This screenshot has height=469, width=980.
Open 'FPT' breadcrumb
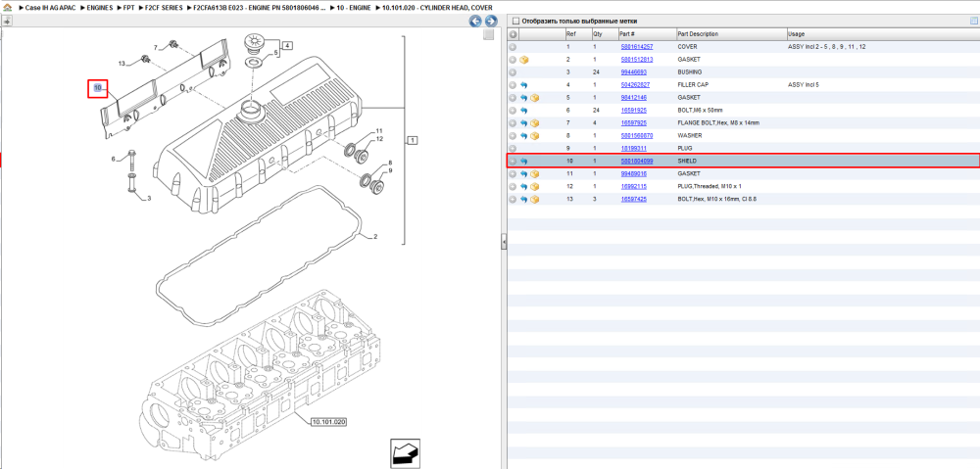tap(128, 8)
